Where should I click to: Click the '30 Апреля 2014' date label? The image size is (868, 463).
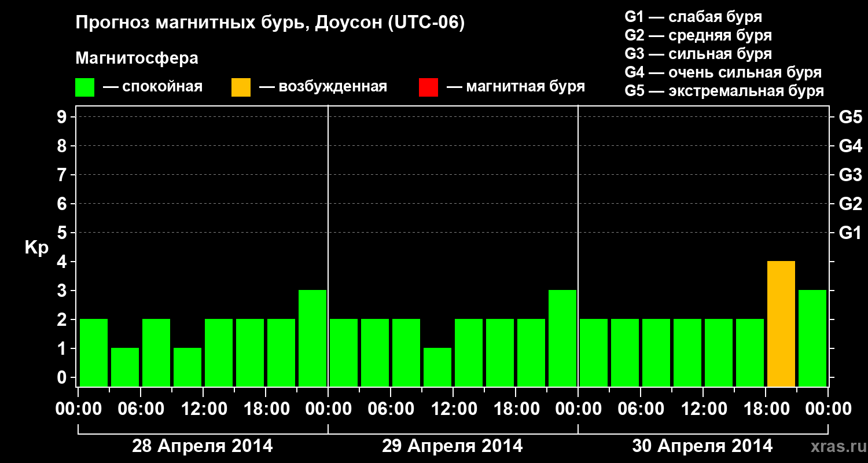click(x=703, y=446)
